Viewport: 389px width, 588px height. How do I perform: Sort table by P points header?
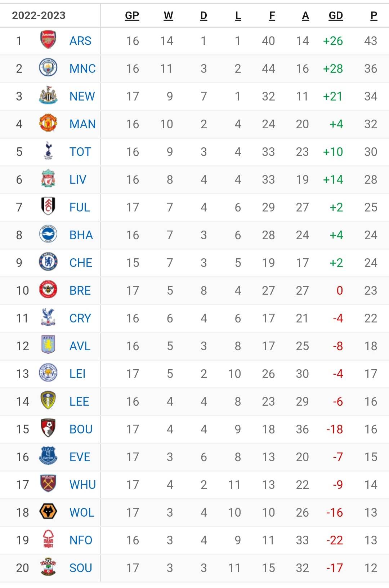(374, 15)
